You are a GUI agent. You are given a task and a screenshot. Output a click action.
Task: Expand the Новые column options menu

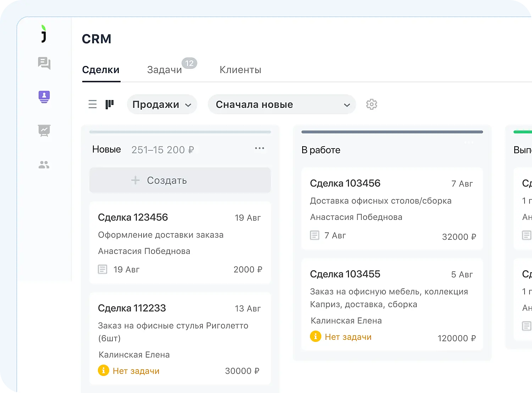click(260, 148)
